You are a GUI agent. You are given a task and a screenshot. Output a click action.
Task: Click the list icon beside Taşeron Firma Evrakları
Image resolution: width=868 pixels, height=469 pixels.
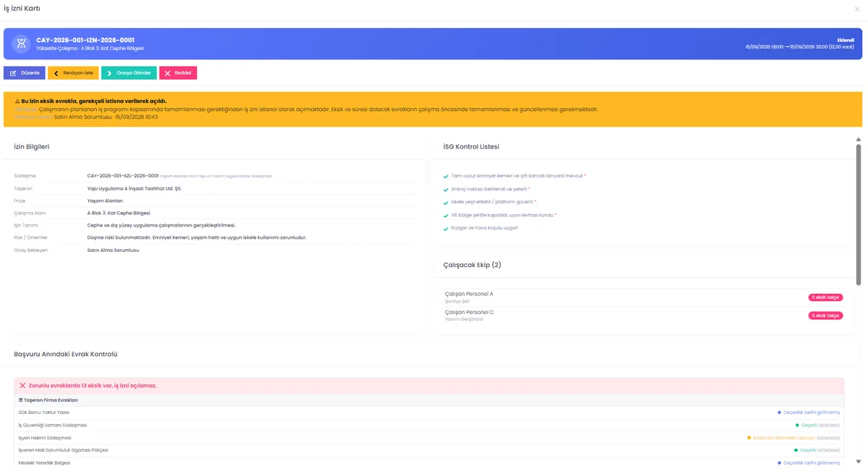coord(21,400)
